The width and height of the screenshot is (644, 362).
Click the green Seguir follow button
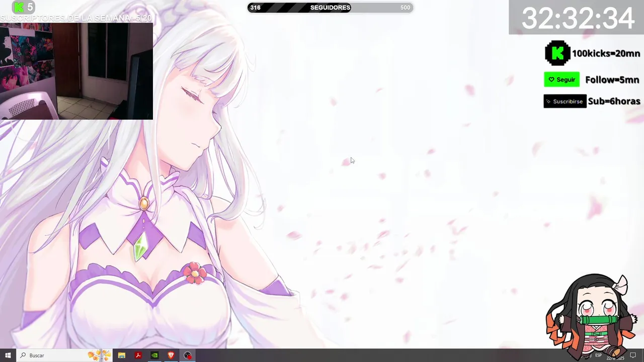561,79
